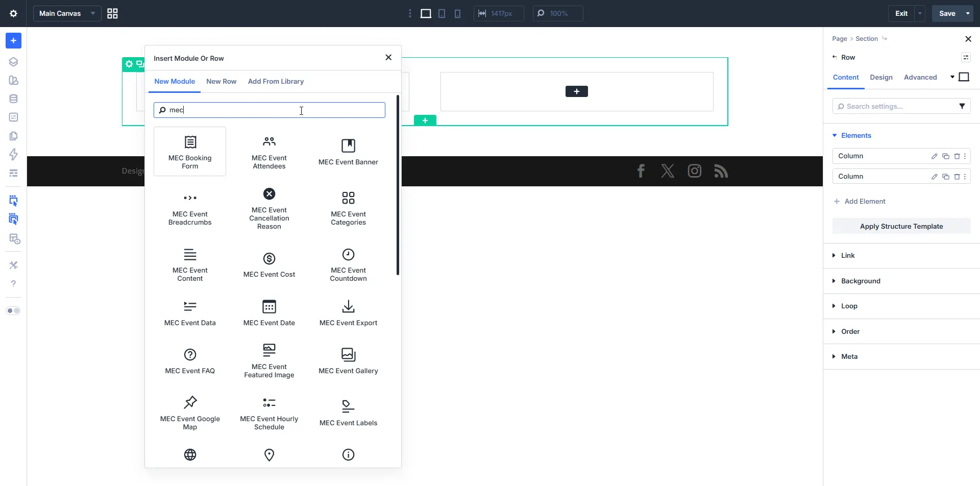This screenshot has width=980, height=486.
Task: Insert the MEC Event Attendees module
Action: [x=269, y=152]
